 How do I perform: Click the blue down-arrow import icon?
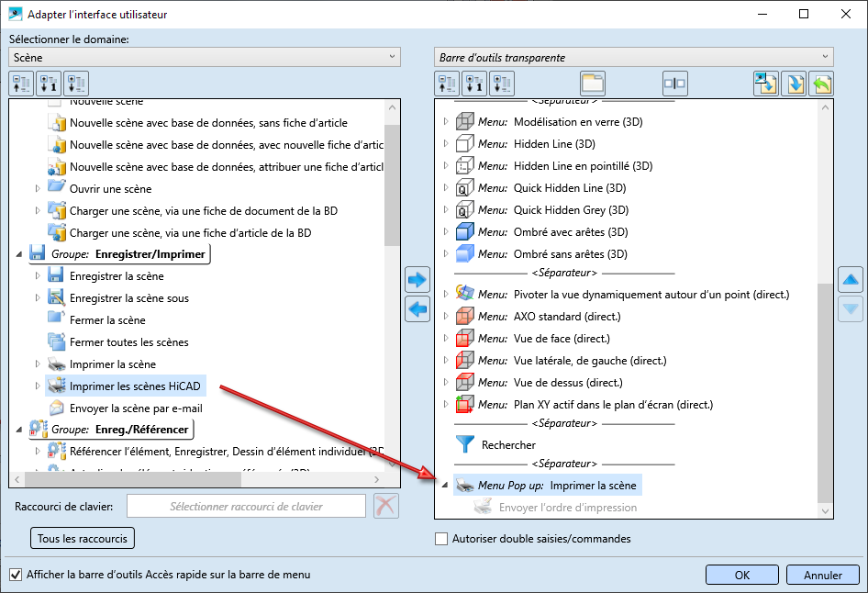794,84
